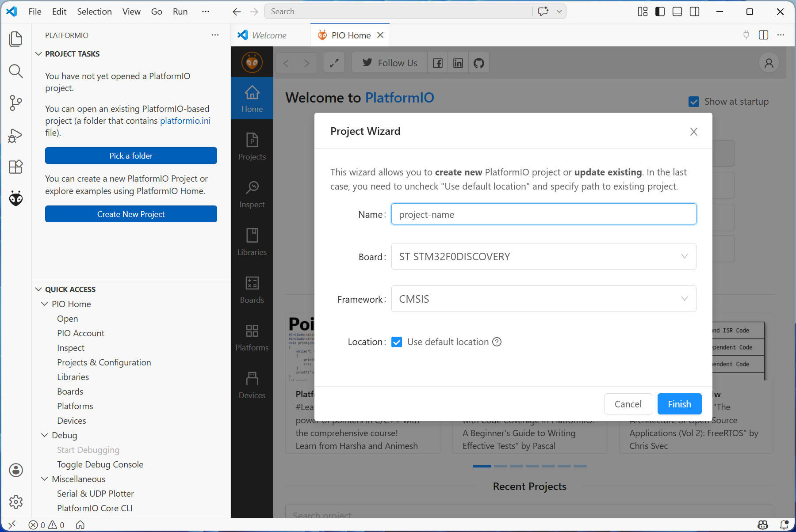This screenshot has width=796, height=532.
Task: Open Run and Debug view
Action: 16,135
